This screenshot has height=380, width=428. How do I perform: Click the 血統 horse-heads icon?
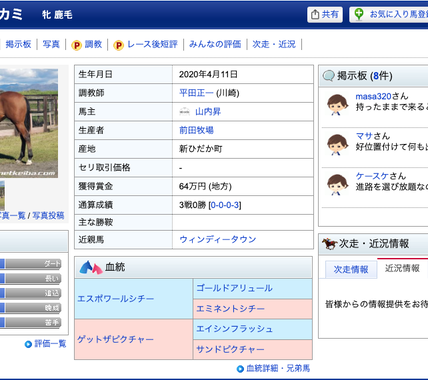click(x=91, y=267)
